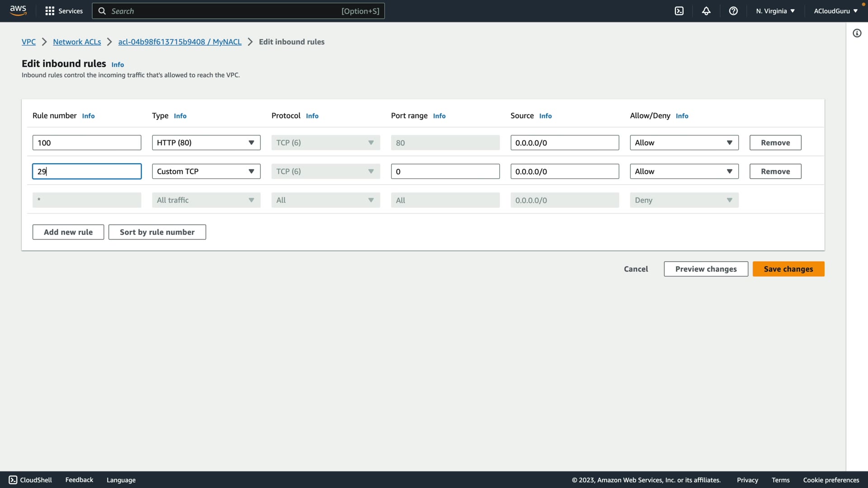This screenshot has width=868, height=488.
Task: Expand the Custom TCP type dropdown
Action: (x=206, y=171)
